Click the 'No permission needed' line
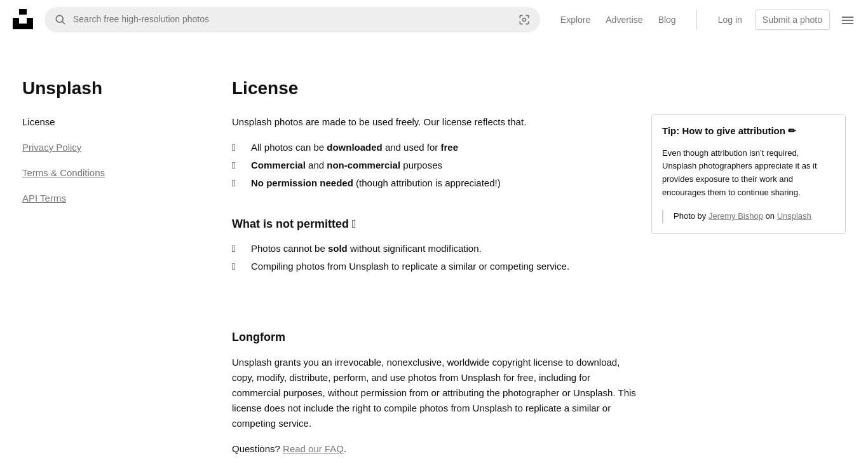 pos(376,183)
